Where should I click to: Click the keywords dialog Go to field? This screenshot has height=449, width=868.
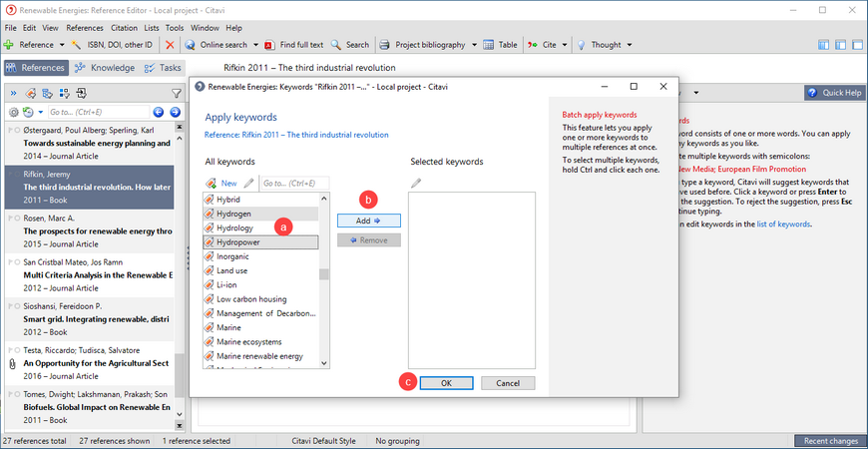click(295, 184)
